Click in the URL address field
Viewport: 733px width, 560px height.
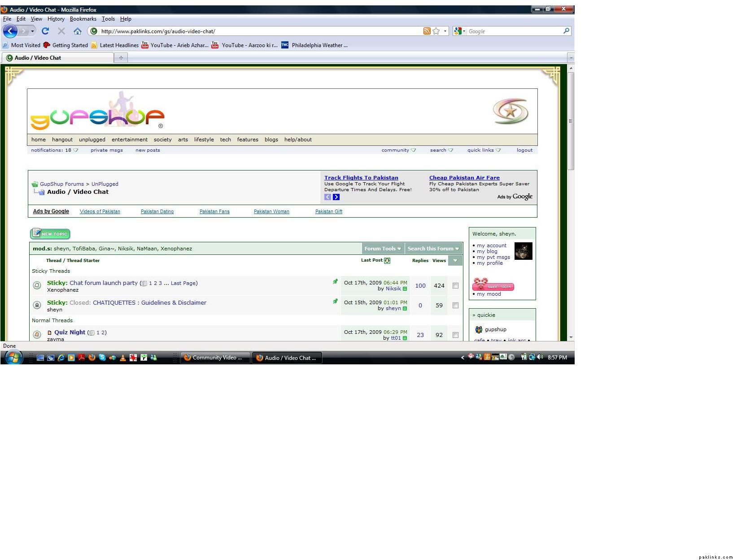point(256,31)
